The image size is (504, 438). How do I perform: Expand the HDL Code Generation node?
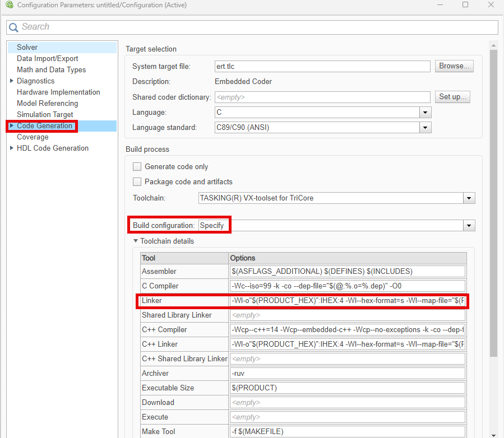(12, 148)
